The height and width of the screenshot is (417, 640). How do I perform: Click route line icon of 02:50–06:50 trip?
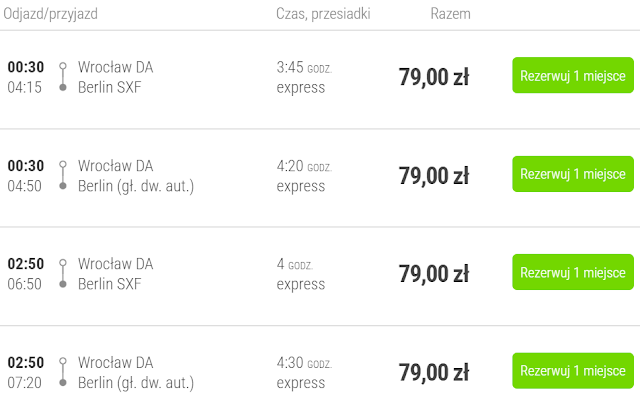click(x=62, y=273)
